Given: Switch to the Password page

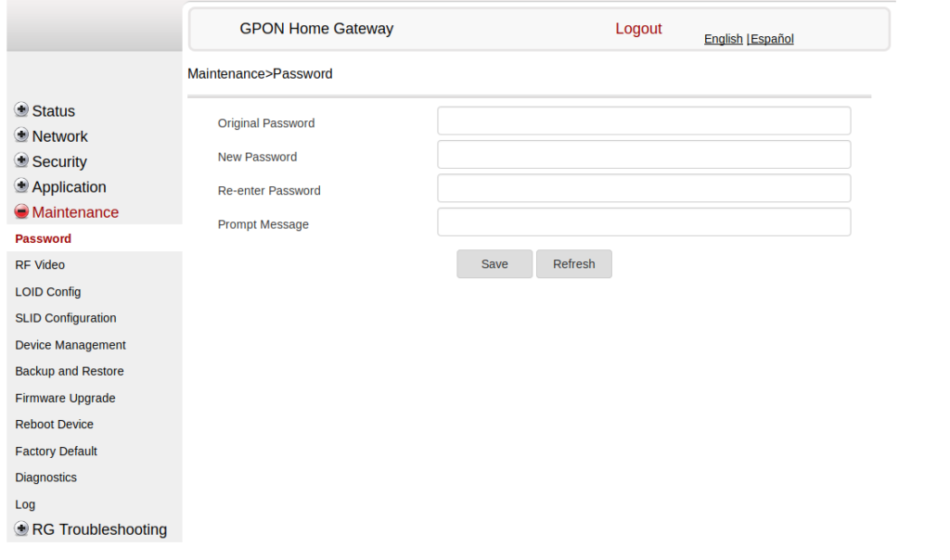Looking at the screenshot, I should coord(42,238).
